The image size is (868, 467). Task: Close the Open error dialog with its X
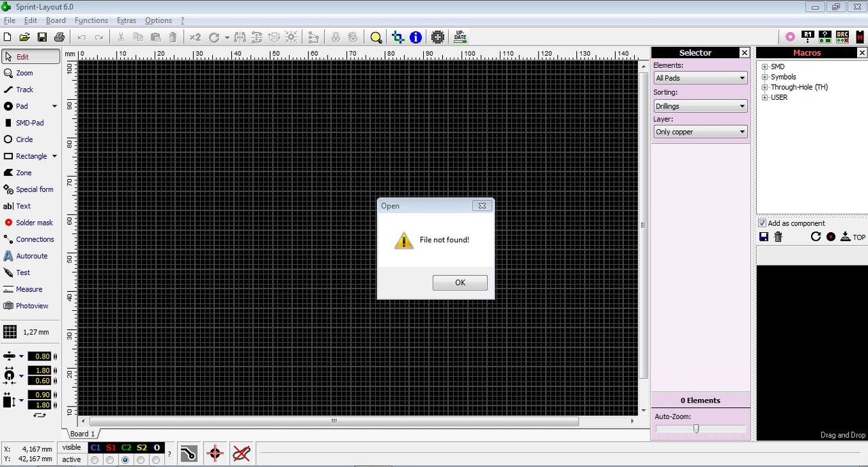click(481, 206)
